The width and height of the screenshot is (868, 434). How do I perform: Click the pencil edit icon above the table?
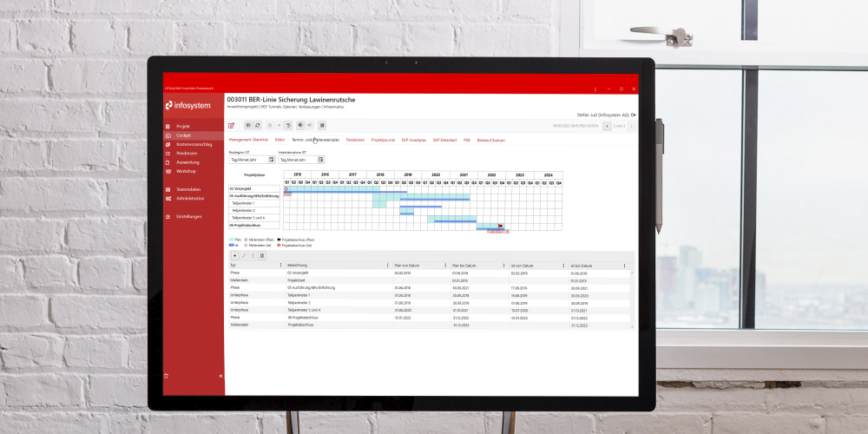[244, 256]
